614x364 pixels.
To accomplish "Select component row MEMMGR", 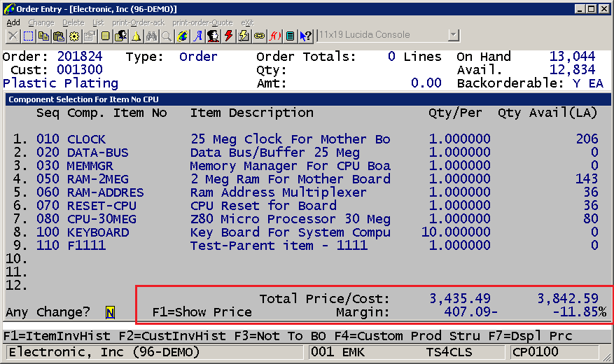I will pos(305,166).
